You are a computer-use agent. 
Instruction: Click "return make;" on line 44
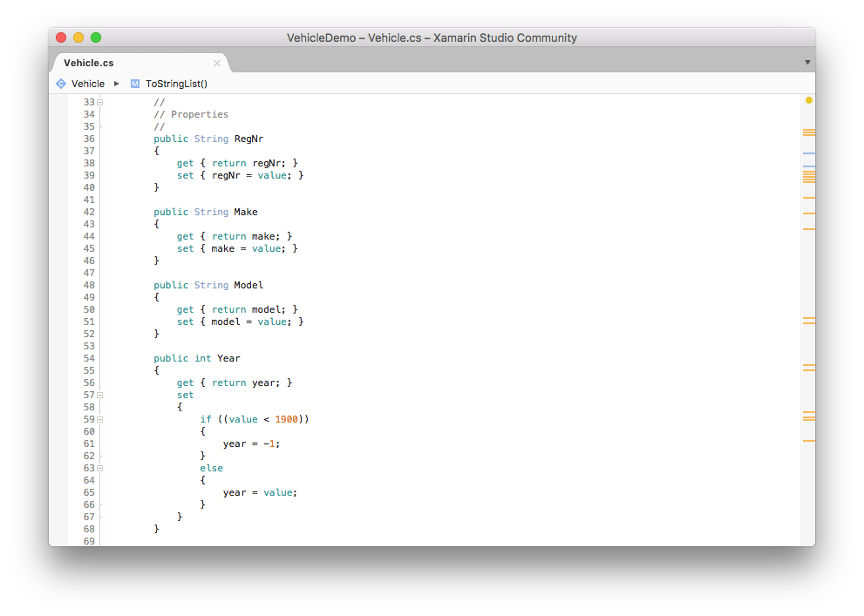246,237
